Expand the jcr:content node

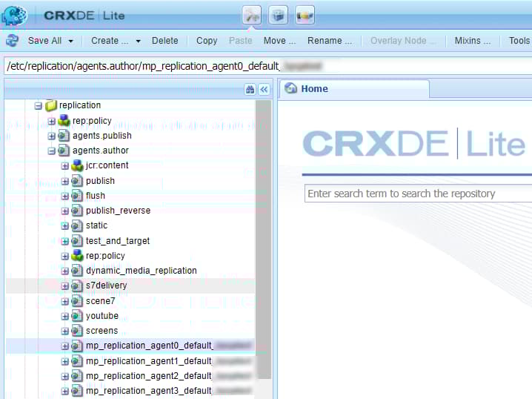[64, 166]
